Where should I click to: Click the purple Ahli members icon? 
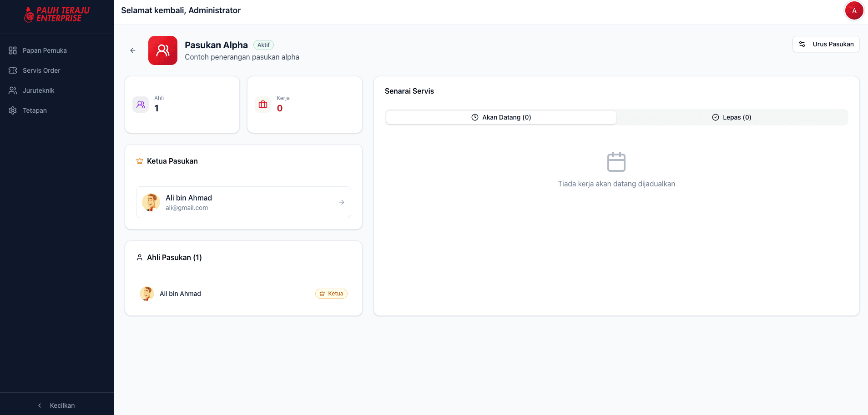click(x=141, y=105)
